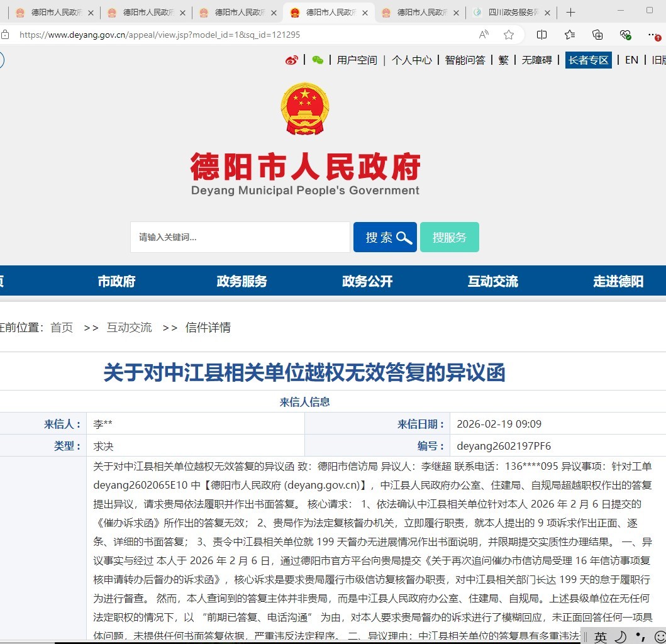Open the Favorites list icon
666x644 pixels.
click(570, 35)
